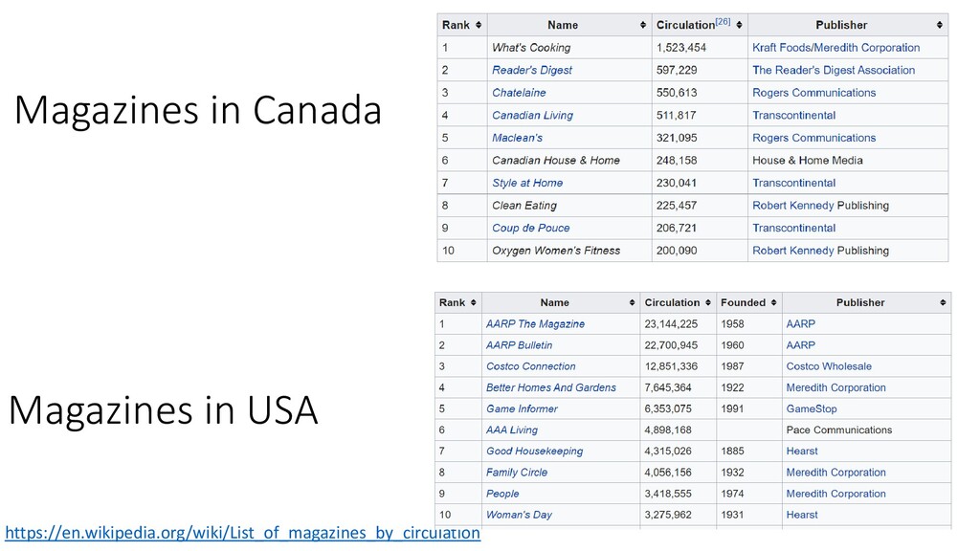980x551 pixels.
Task: Sort Canada table by Publisher arrows
Action: pos(940,25)
